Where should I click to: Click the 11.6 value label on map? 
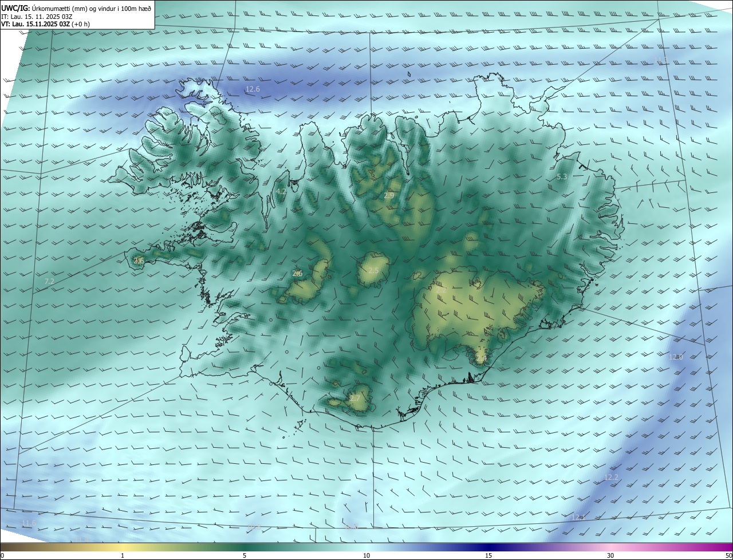click(x=29, y=523)
